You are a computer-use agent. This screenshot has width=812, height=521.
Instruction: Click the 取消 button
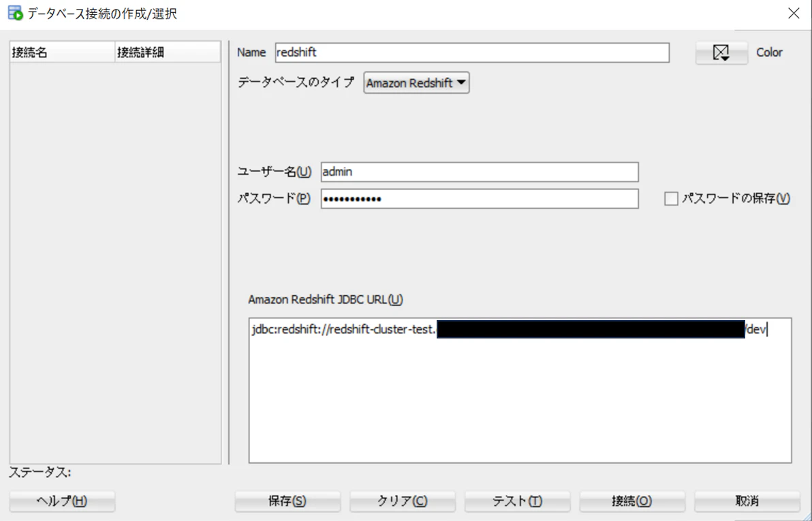click(747, 501)
